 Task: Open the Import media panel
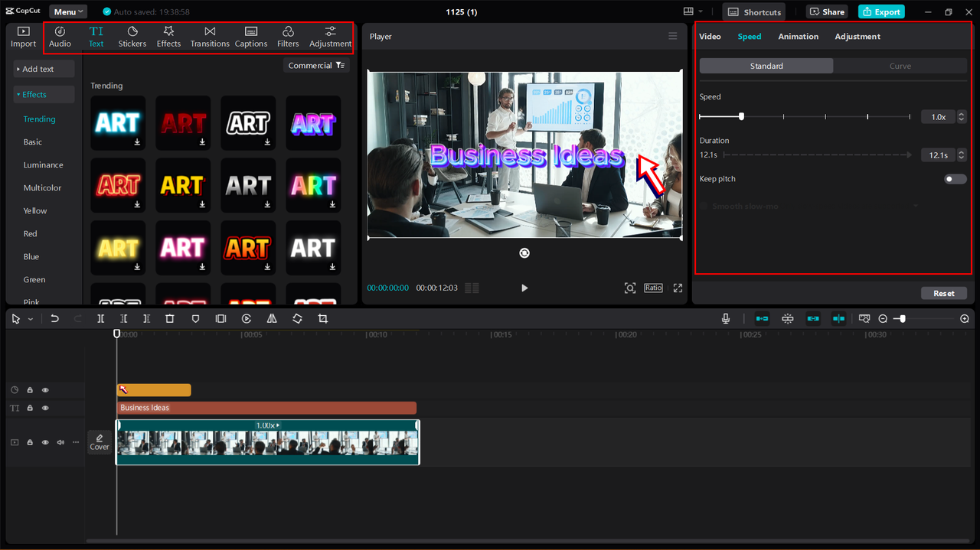click(23, 37)
